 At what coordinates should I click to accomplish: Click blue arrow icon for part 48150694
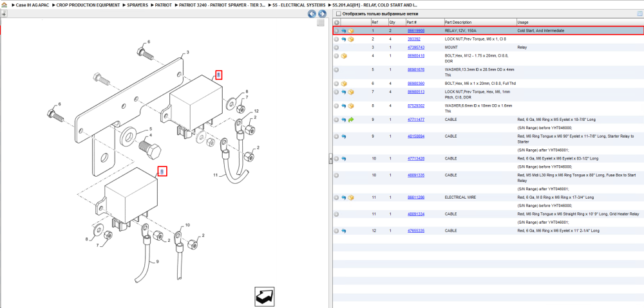coord(344,136)
